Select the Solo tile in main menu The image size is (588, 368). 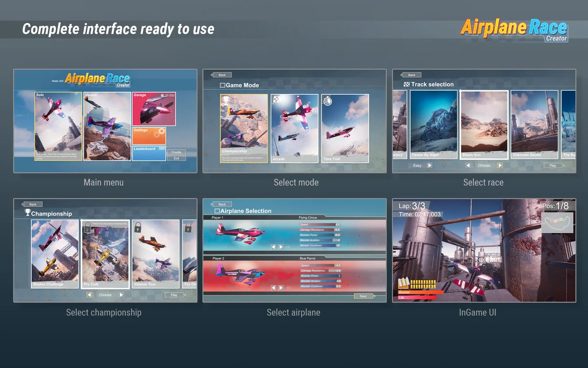click(58, 126)
